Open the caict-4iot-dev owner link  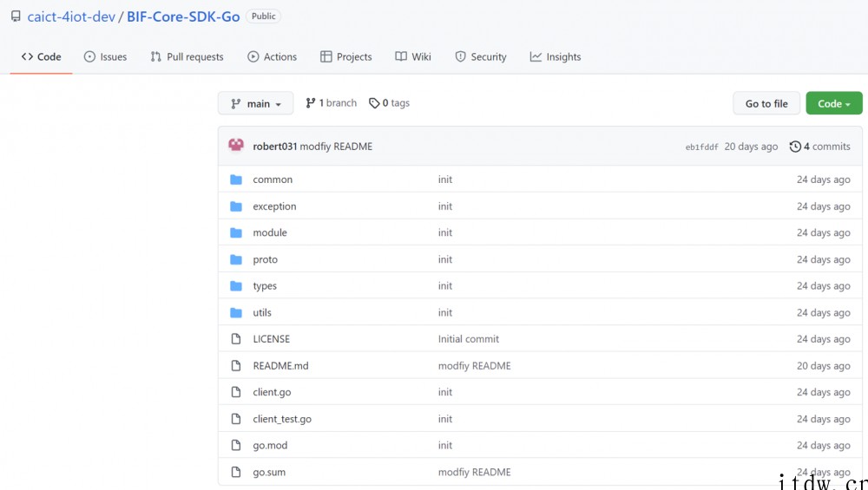point(71,16)
